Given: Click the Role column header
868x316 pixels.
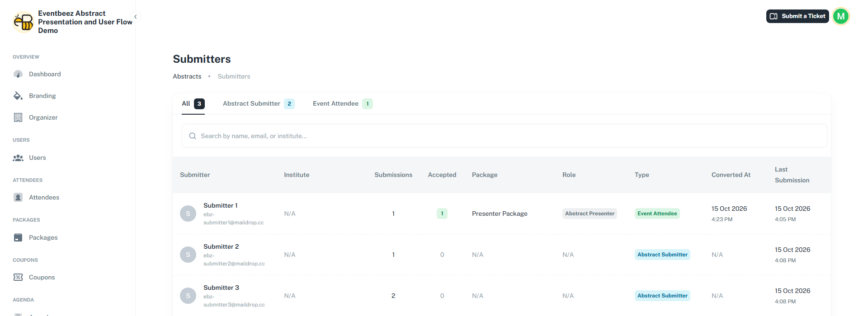Looking at the screenshot, I should tap(569, 175).
